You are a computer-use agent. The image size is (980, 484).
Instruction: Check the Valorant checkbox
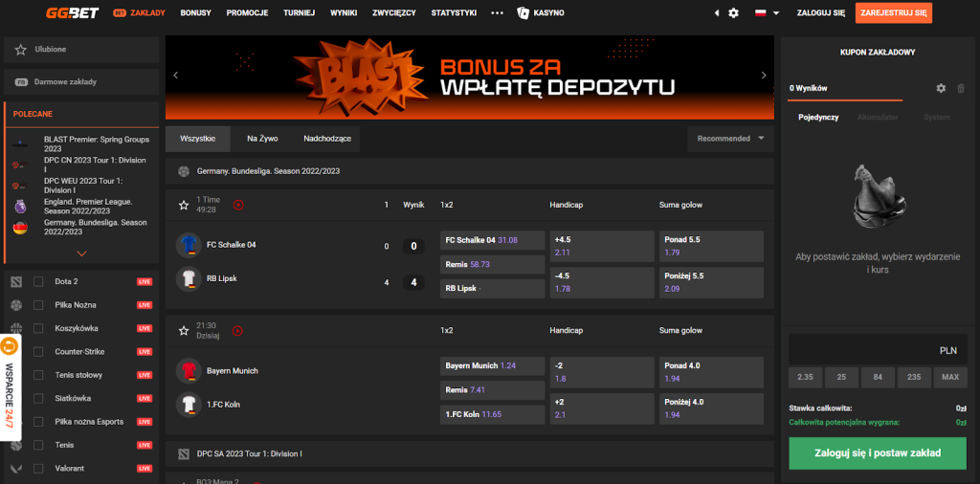(x=38, y=469)
